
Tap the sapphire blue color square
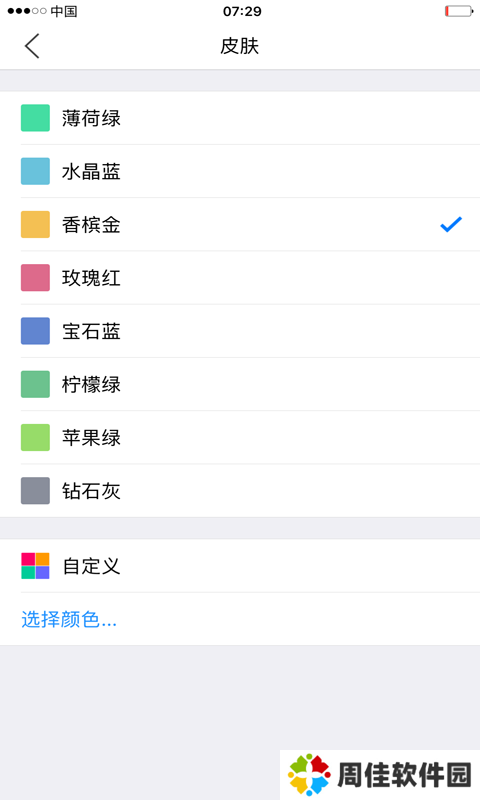(x=35, y=331)
